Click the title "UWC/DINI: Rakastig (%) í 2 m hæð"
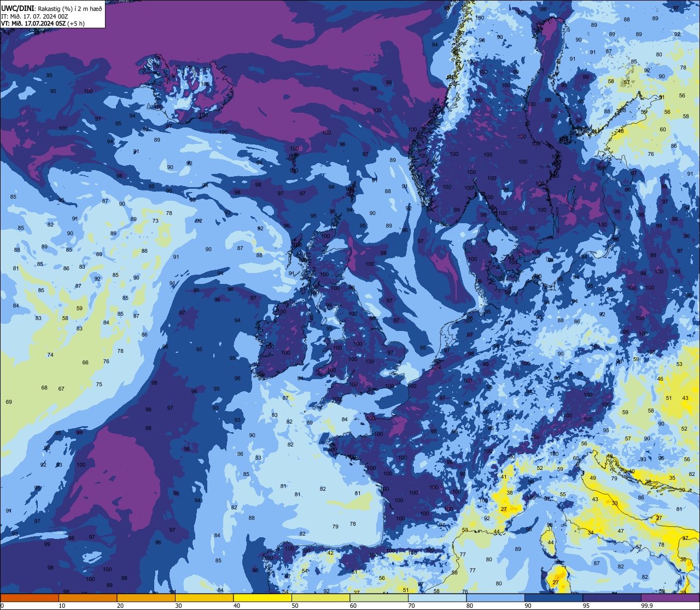The height and width of the screenshot is (610, 700). coord(51,8)
